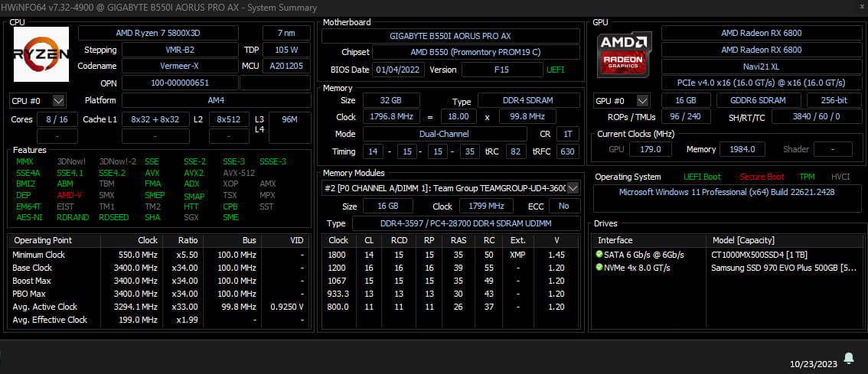Click the green UEFI label beside BIOS version

[556, 70]
